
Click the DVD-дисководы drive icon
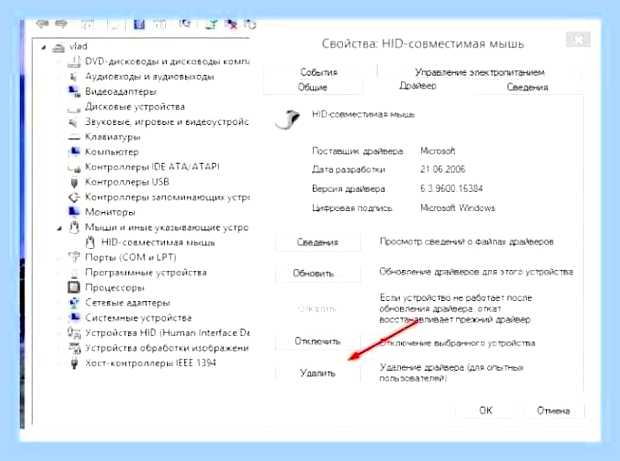(74, 62)
